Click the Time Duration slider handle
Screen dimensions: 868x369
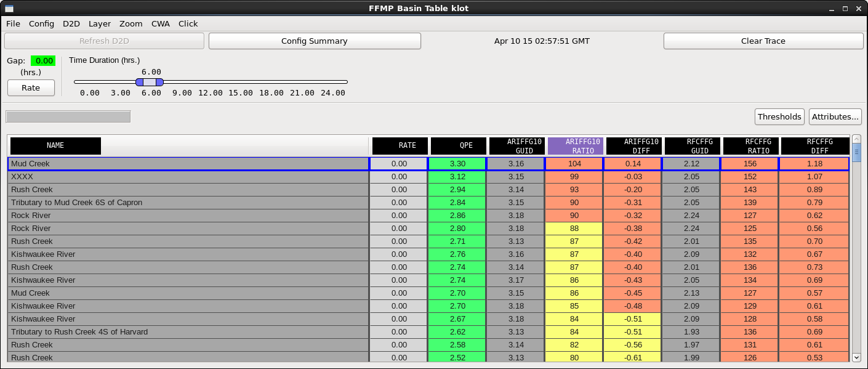[150, 82]
